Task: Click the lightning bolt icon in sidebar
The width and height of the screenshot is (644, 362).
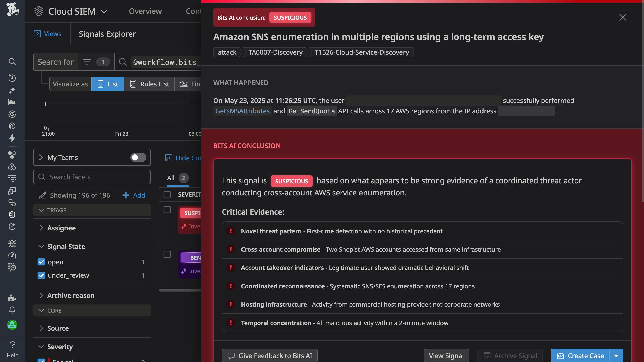Action: pyautogui.click(x=12, y=138)
